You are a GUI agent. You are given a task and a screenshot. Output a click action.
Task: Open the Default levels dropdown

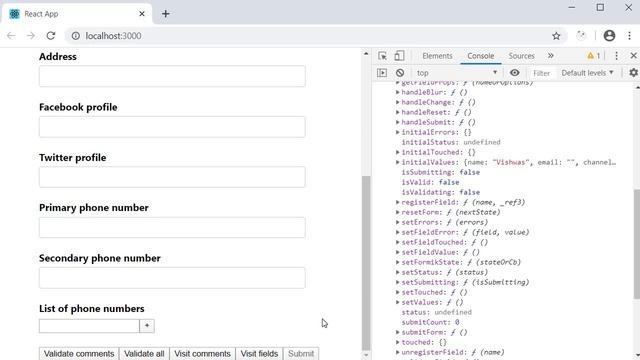(x=587, y=73)
